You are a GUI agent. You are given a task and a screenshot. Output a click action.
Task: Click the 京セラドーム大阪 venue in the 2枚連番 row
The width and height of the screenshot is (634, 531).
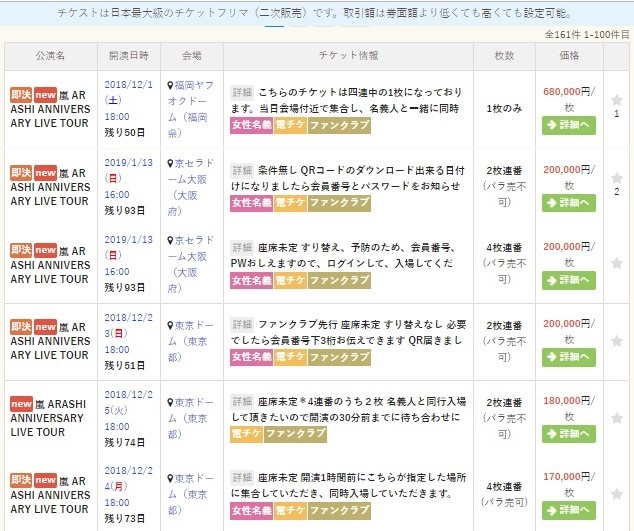coord(190,187)
